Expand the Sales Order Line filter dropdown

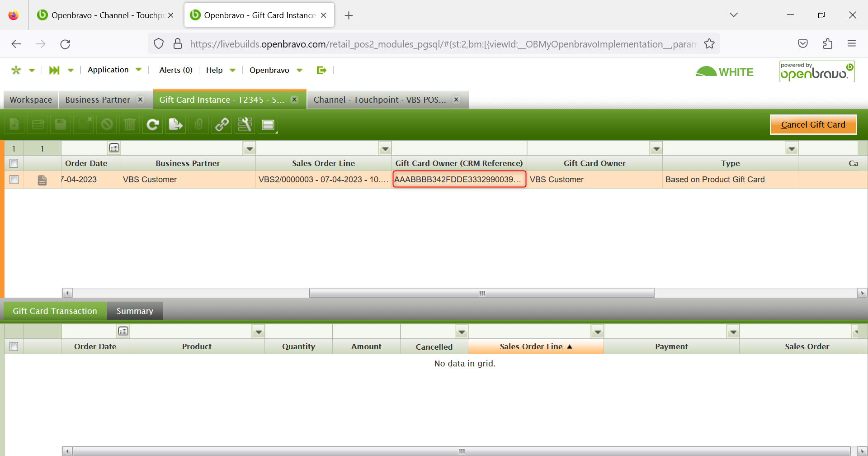point(385,148)
